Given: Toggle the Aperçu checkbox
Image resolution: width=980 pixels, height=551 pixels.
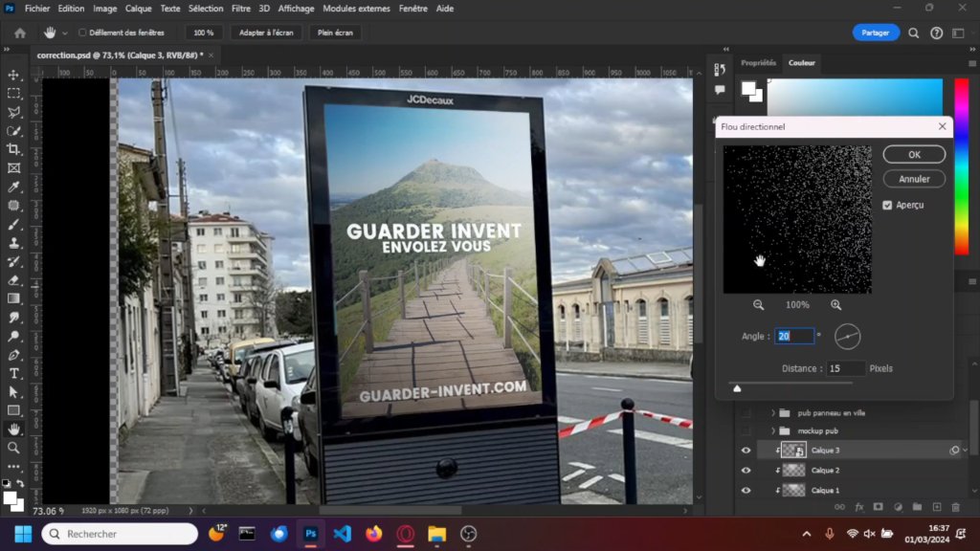Looking at the screenshot, I should 887,205.
